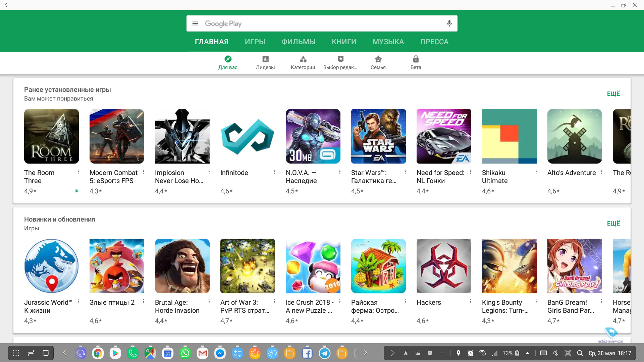The width and height of the screenshot is (644, 362).
Task: Open the Категории section
Action: pyautogui.click(x=303, y=63)
